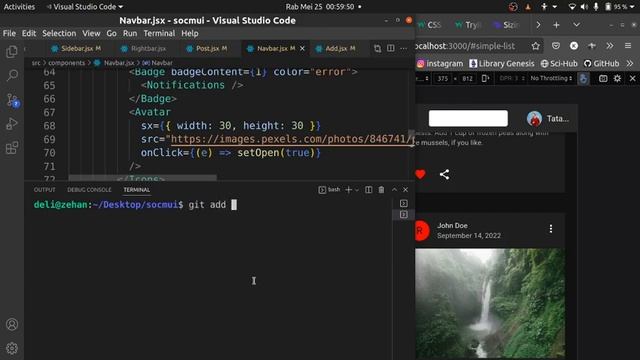Maximize the terminal panel size

[394, 190]
